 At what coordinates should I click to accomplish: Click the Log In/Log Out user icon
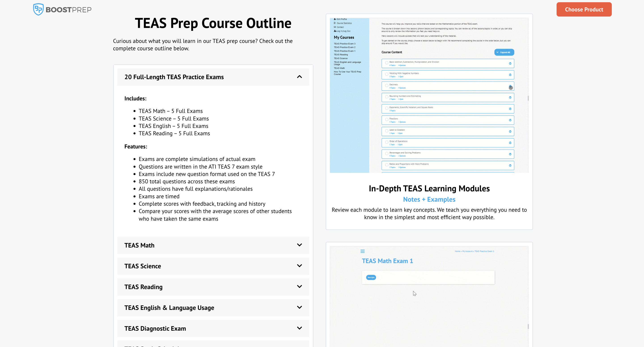pos(335,31)
